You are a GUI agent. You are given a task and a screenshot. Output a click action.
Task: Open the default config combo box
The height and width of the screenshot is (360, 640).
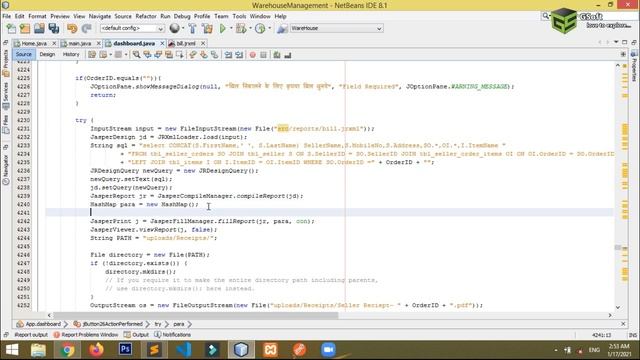tap(132, 28)
